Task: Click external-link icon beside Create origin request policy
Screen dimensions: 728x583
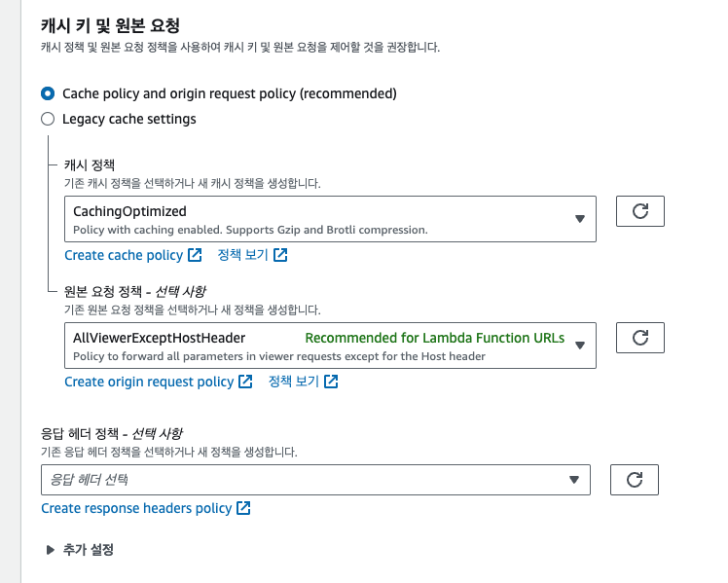Action: point(245,382)
